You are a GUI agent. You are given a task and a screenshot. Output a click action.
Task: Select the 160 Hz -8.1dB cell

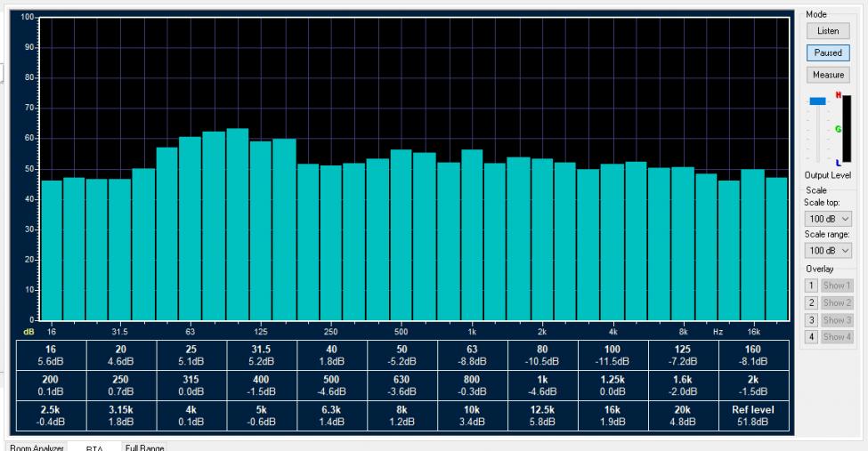(753, 355)
